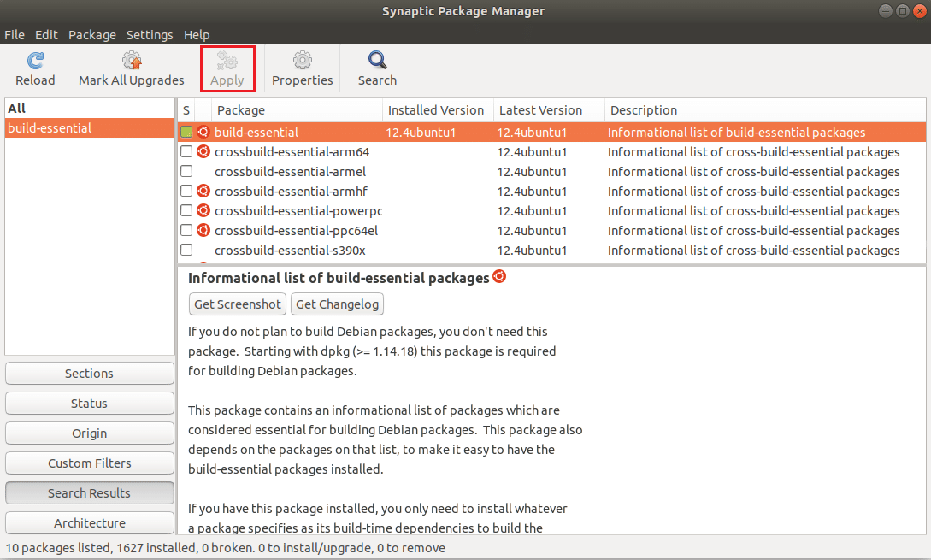Sort by the Latest Version column header
Viewport: 931px width, 560px height.
[x=540, y=110]
